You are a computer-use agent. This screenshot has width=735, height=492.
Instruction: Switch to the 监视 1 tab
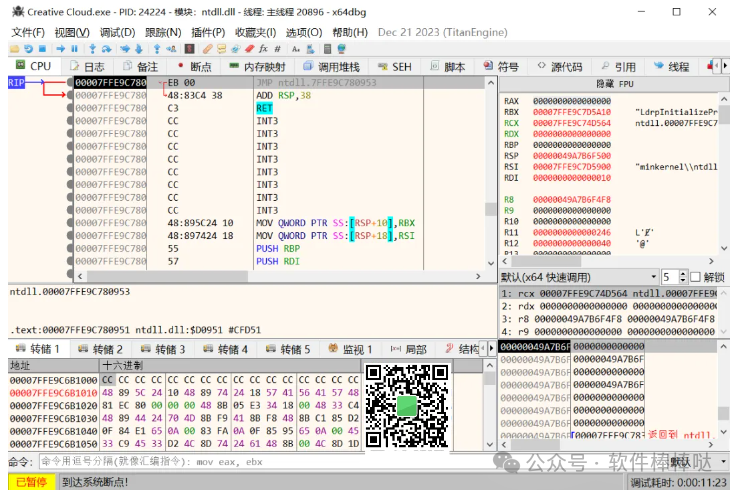coord(351,349)
